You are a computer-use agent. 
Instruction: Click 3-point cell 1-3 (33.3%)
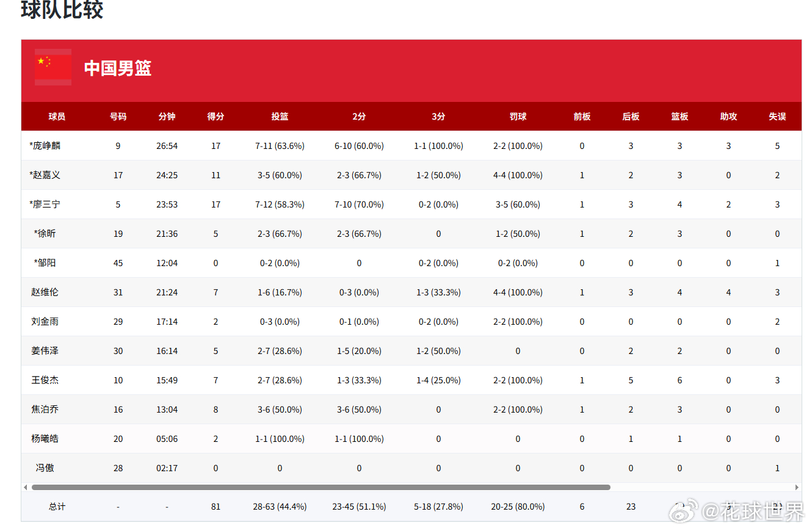(x=438, y=292)
